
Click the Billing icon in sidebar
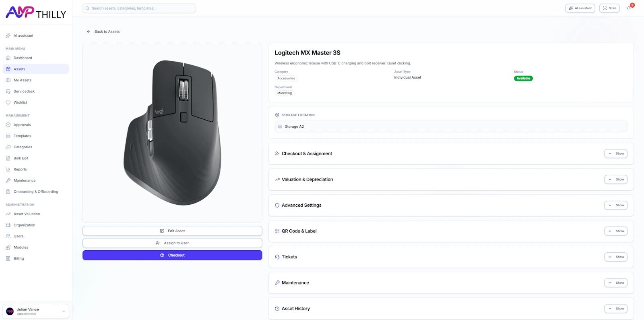(8, 258)
